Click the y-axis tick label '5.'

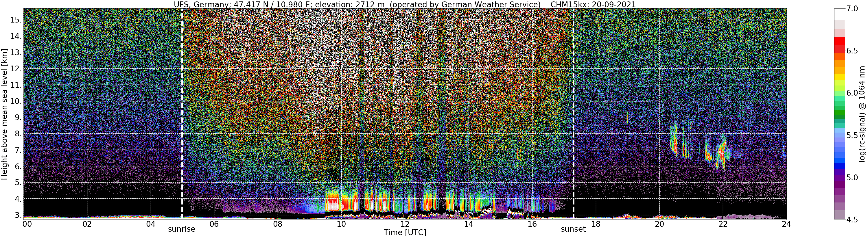tap(18, 183)
